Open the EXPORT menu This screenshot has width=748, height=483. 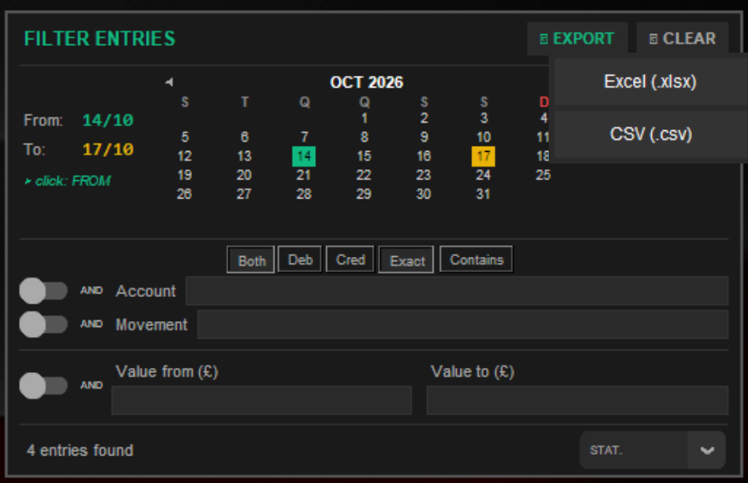[x=577, y=39]
